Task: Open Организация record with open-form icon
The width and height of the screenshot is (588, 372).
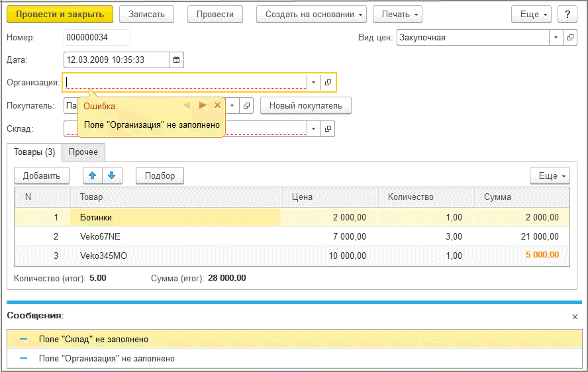Action: pos(328,82)
